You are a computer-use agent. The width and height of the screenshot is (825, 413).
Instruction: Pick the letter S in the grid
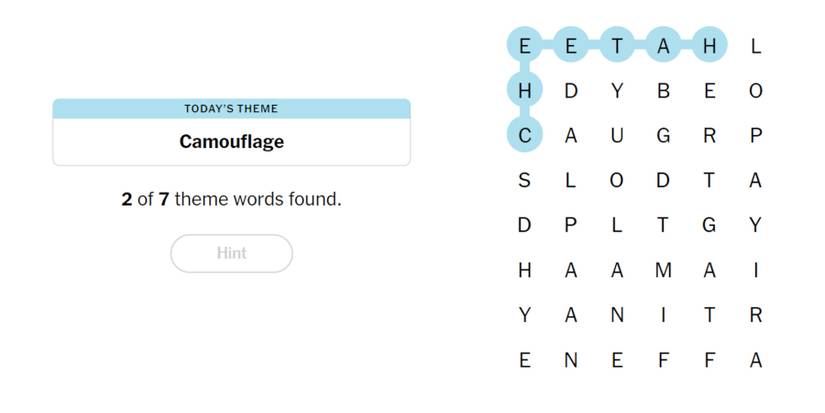click(524, 181)
